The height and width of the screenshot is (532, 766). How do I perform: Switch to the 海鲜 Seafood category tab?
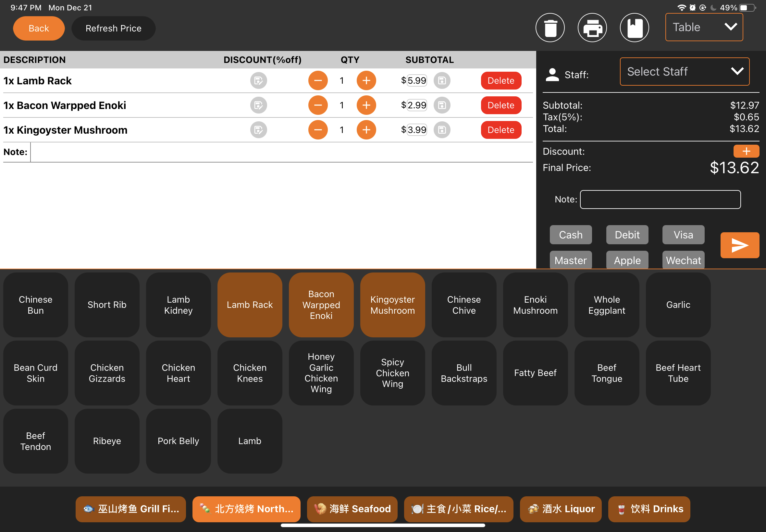pos(352,509)
